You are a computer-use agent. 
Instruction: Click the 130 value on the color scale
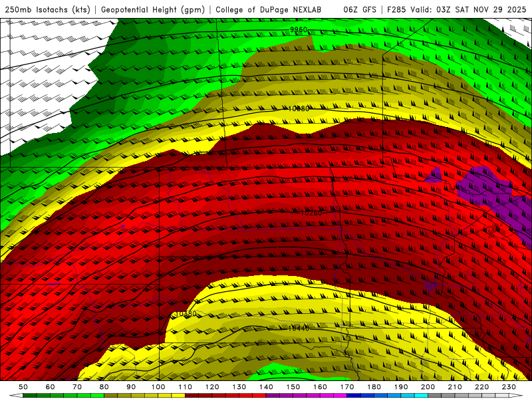coord(239,387)
